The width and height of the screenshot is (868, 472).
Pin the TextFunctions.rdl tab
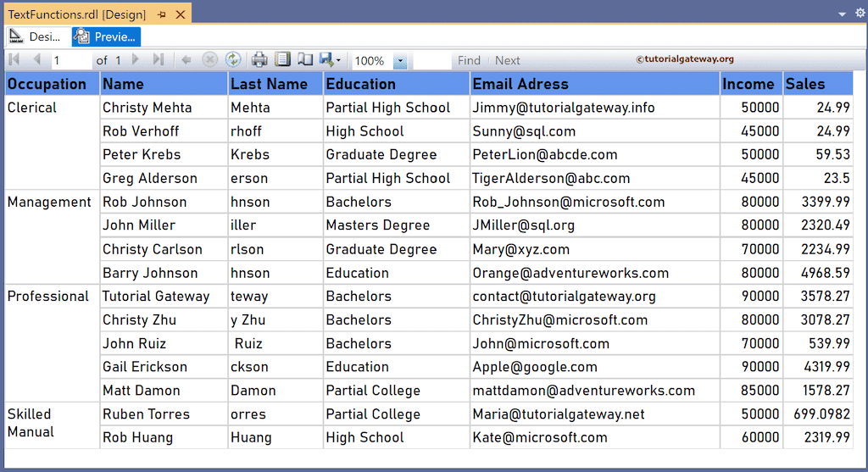tap(162, 14)
